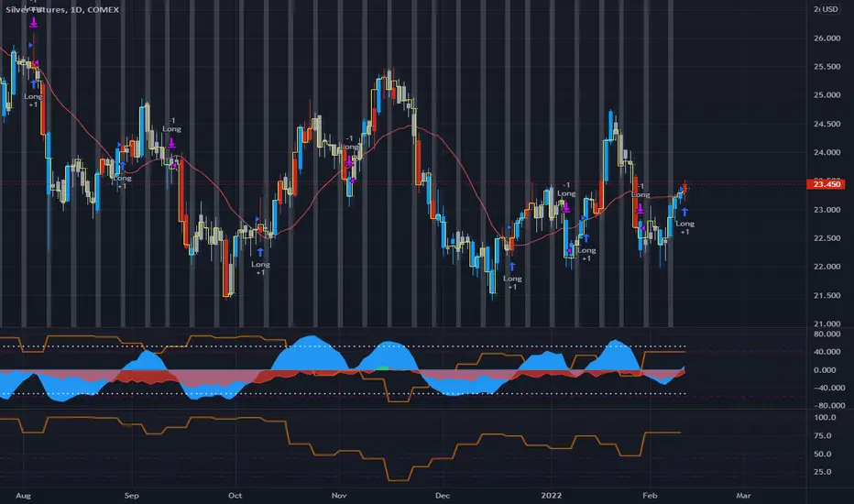Viewport: 854px width, 504px height.
Task: Click the Oct label on the time axis
Action: coord(235,495)
